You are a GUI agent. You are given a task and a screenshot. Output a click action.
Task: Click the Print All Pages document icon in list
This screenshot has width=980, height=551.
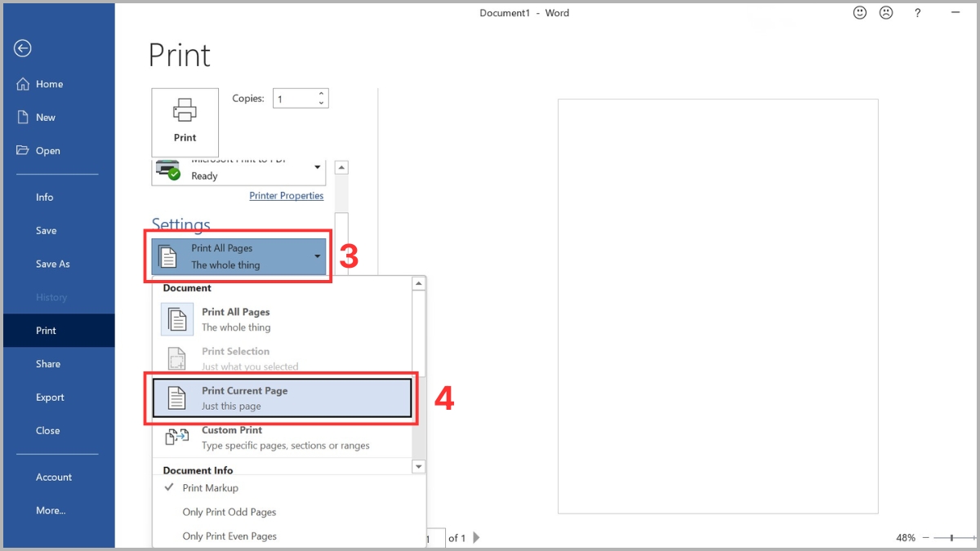point(177,319)
